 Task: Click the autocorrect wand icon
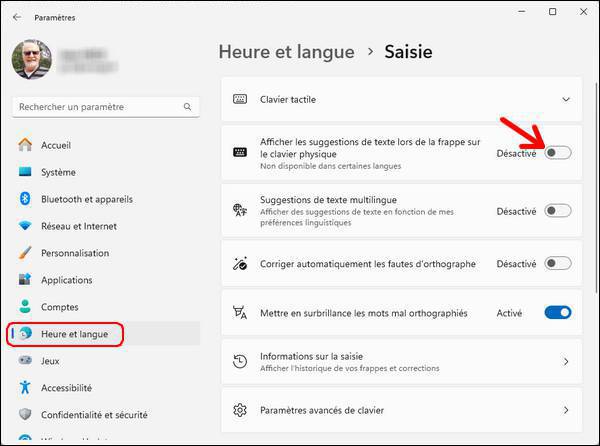click(x=240, y=264)
